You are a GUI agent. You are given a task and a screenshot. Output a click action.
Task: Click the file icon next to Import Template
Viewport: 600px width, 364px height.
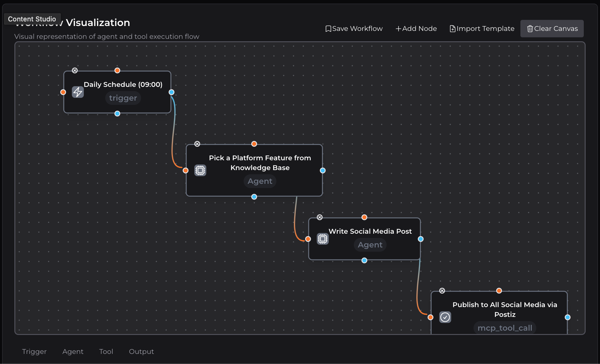point(452,28)
